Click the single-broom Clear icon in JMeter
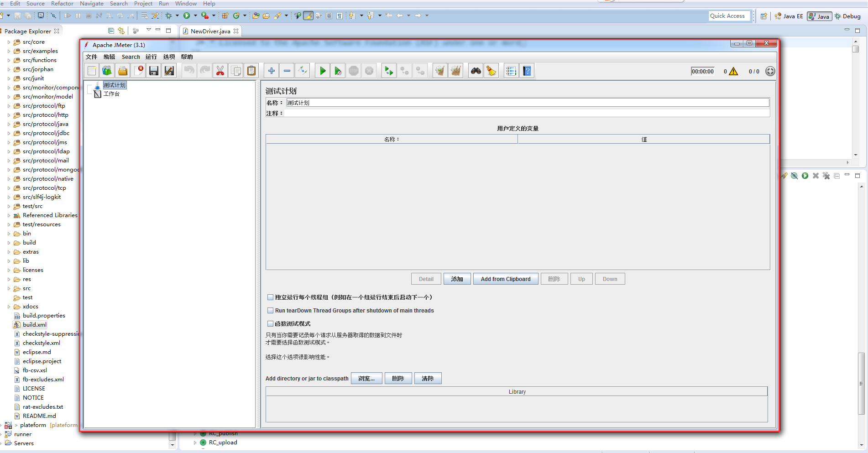The width and height of the screenshot is (868, 453). pos(440,71)
